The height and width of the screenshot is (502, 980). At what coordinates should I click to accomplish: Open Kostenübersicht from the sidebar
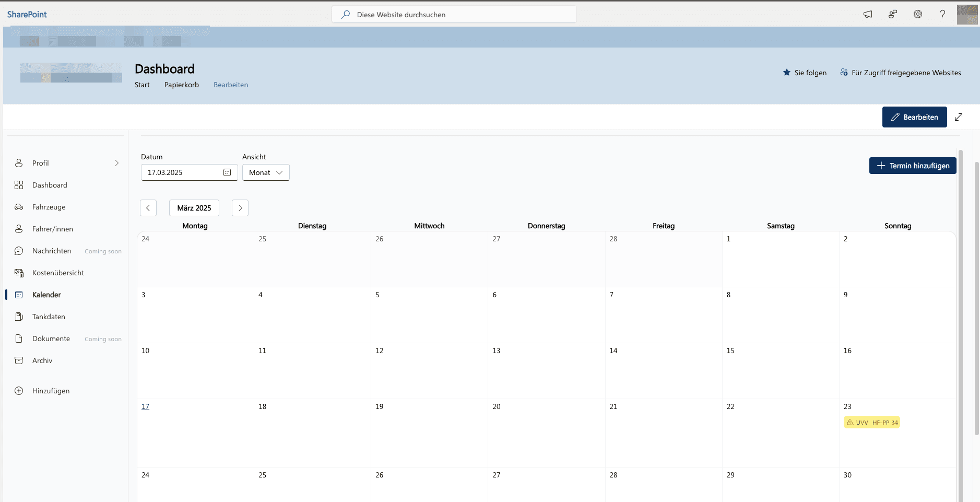tap(57, 272)
